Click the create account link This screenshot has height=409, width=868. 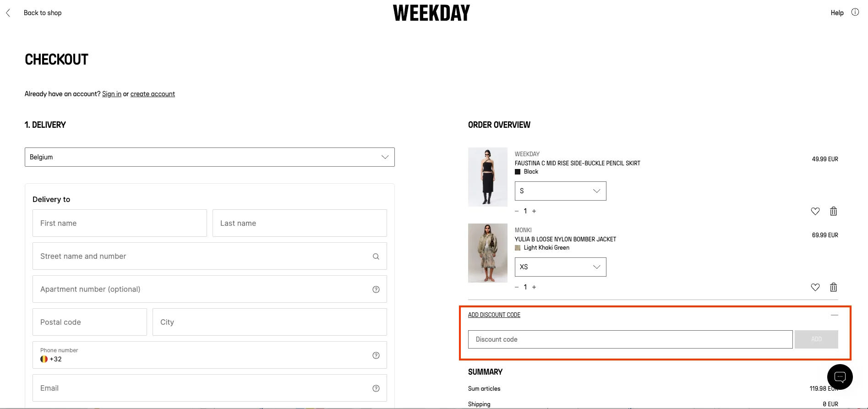click(x=153, y=94)
